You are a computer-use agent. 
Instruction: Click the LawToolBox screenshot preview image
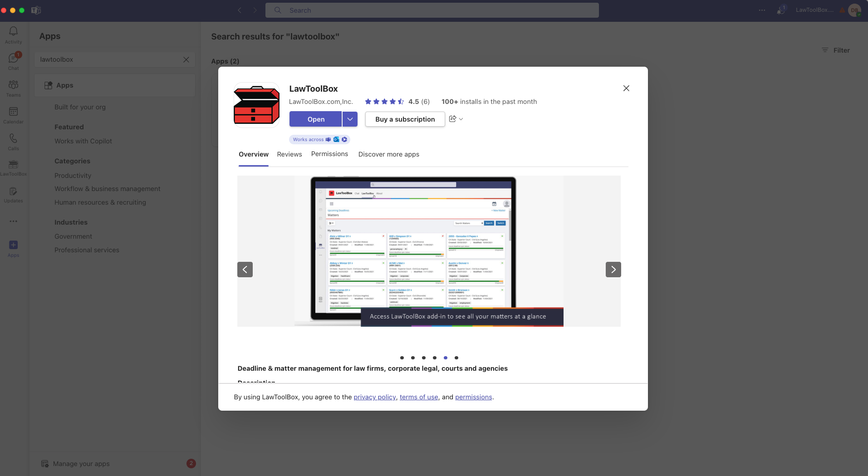click(429, 251)
